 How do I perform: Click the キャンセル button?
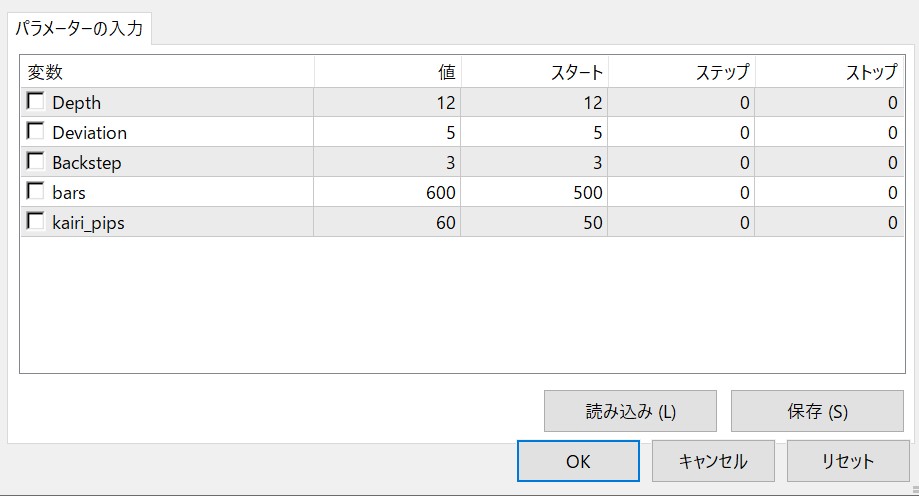(713, 461)
